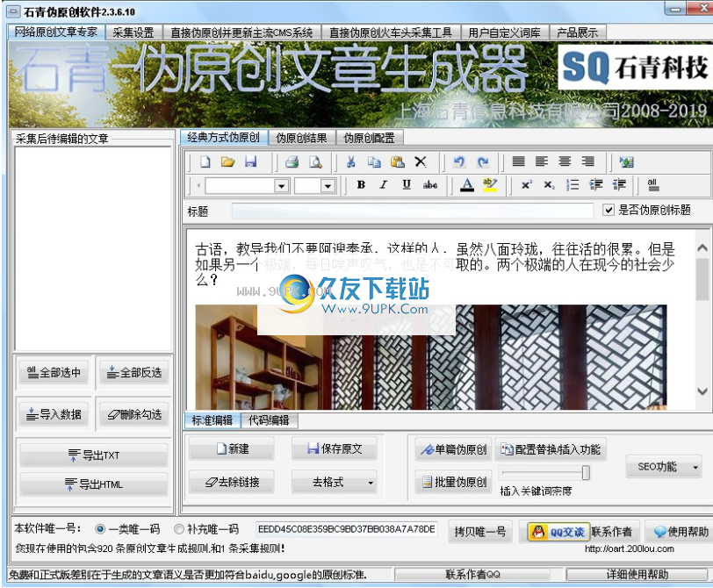This screenshot has height=588, width=713.
Task: Redo edit arrow icon
Action: [482, 161]
